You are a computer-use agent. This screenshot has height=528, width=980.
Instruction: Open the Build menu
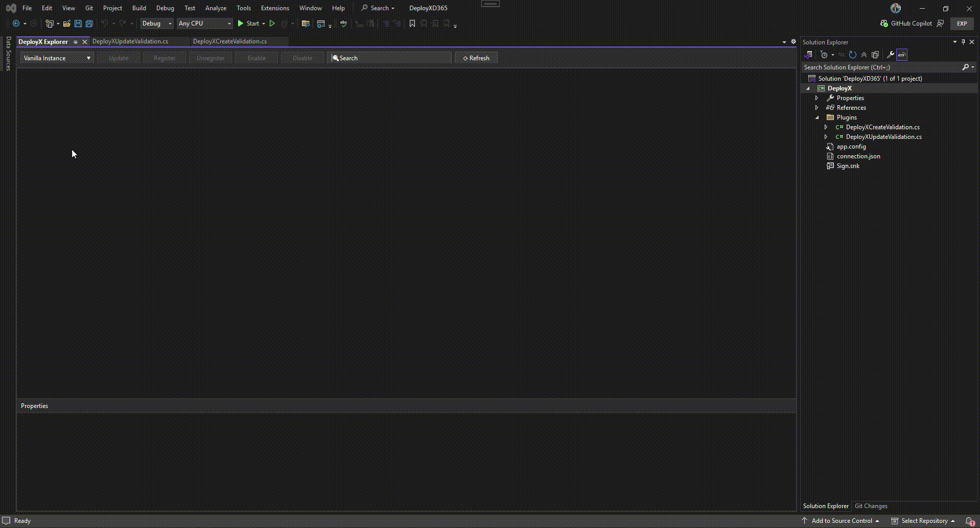[x=139, y=8]
